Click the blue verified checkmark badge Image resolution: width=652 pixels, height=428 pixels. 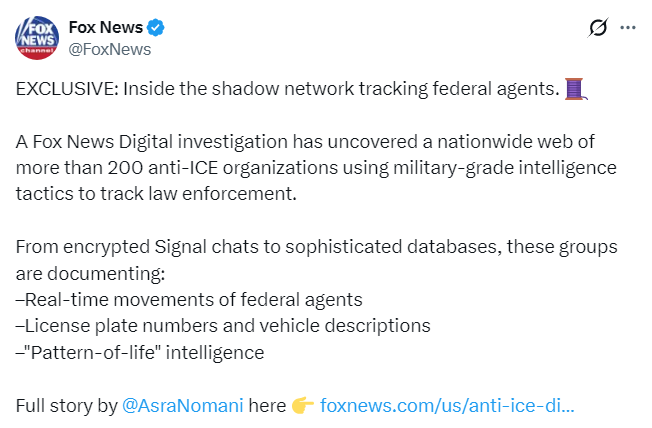click(x=156, y=28)
